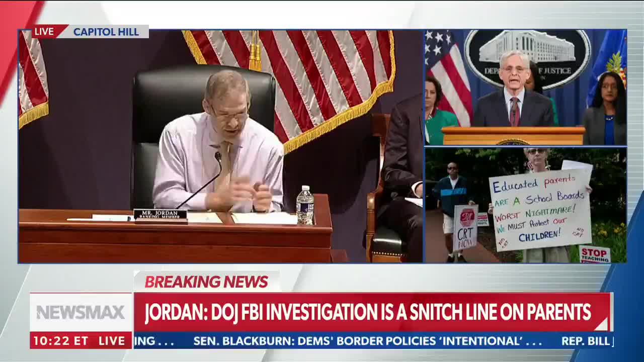Viewport: 644px width, 362px height.
Task: Click the REP. BILL ticker item
Action: click(587, 341)
